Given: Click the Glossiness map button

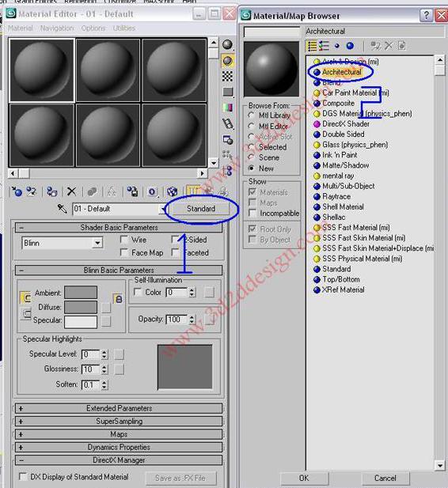Looking at the screenshot, I should click(x=119, y=369).
